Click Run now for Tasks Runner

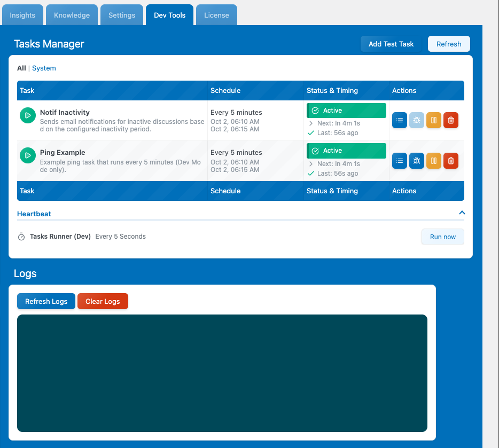click(x=442, y=237)
